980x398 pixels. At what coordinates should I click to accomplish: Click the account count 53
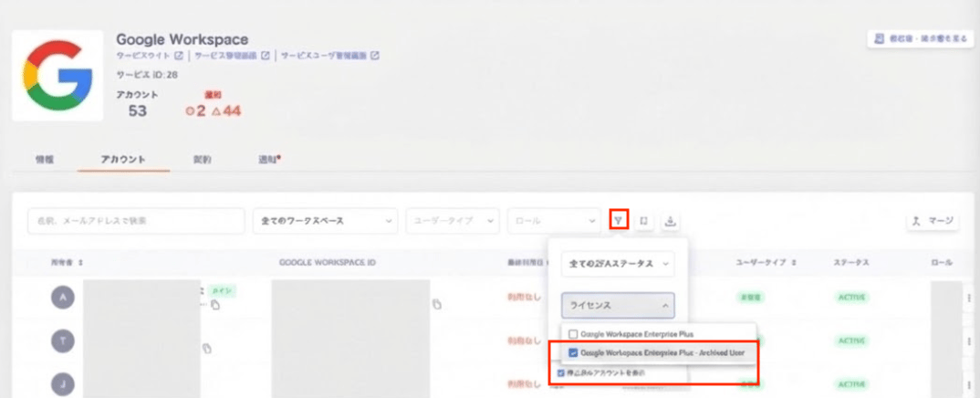137,111
